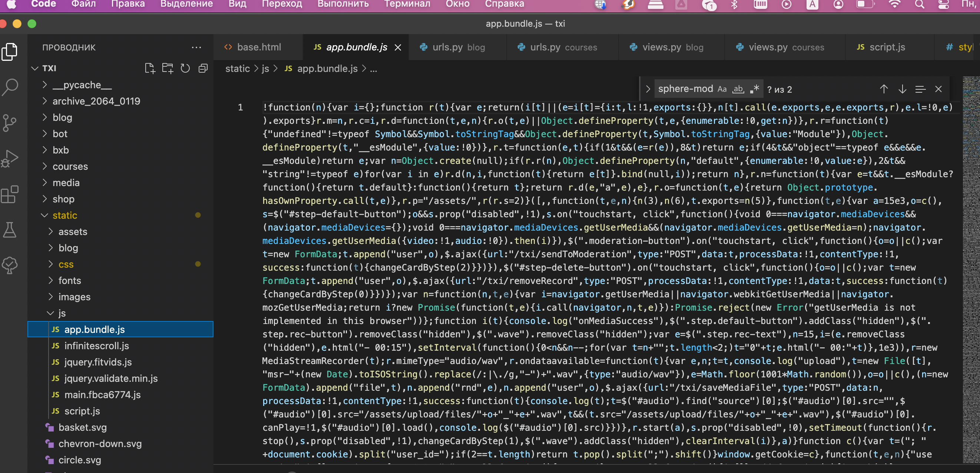Switch to the base.html tab

pos(259,47)
